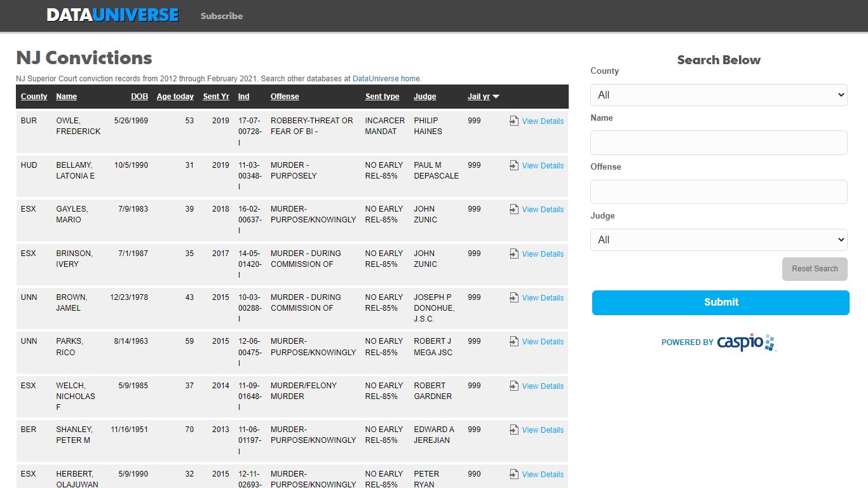
Task: Click the NJ Convictions heading
Action: 84,58
